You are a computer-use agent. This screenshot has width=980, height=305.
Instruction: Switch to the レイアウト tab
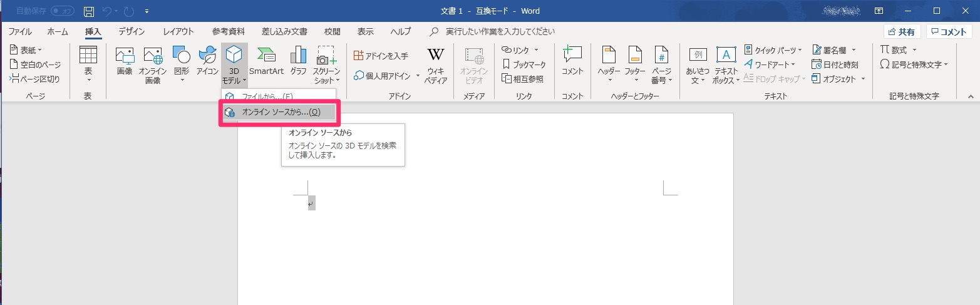[178, 31]
